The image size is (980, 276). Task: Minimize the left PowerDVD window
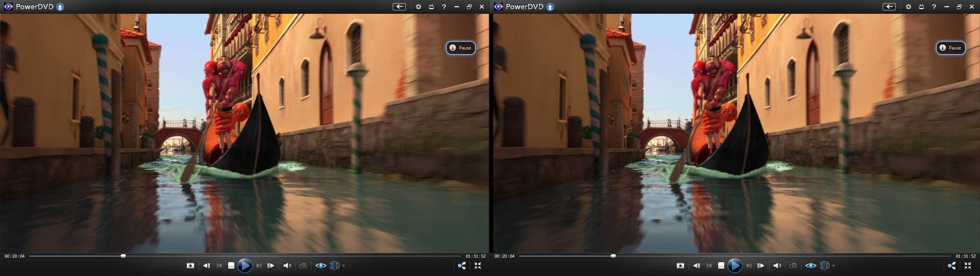click(x=457, y=7)
